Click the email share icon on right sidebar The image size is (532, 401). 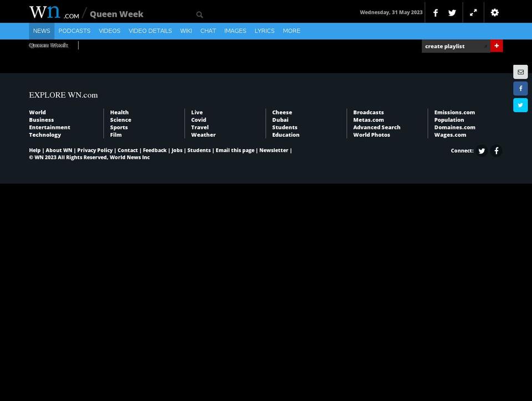[520, 72]
